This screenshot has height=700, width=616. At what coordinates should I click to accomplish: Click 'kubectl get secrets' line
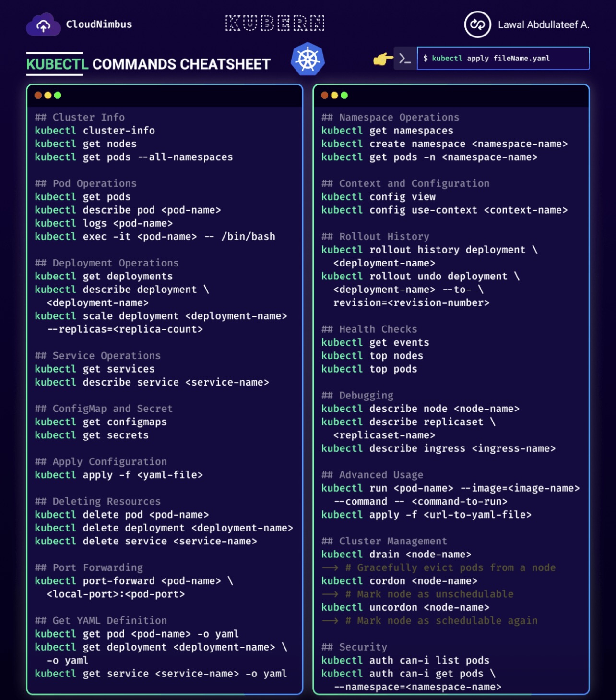pos(92,435)
